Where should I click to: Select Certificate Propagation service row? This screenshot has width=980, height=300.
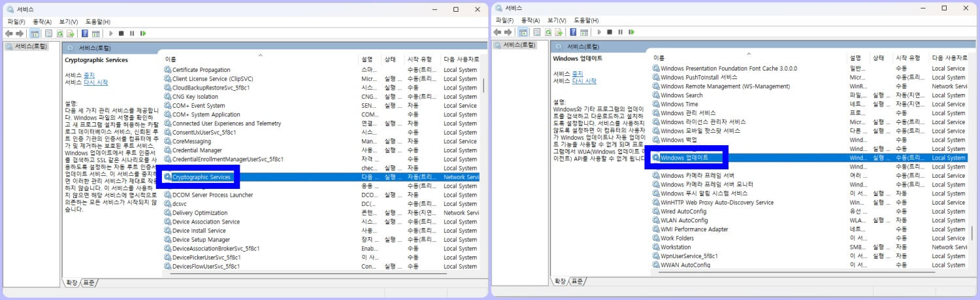coord(321,70)
